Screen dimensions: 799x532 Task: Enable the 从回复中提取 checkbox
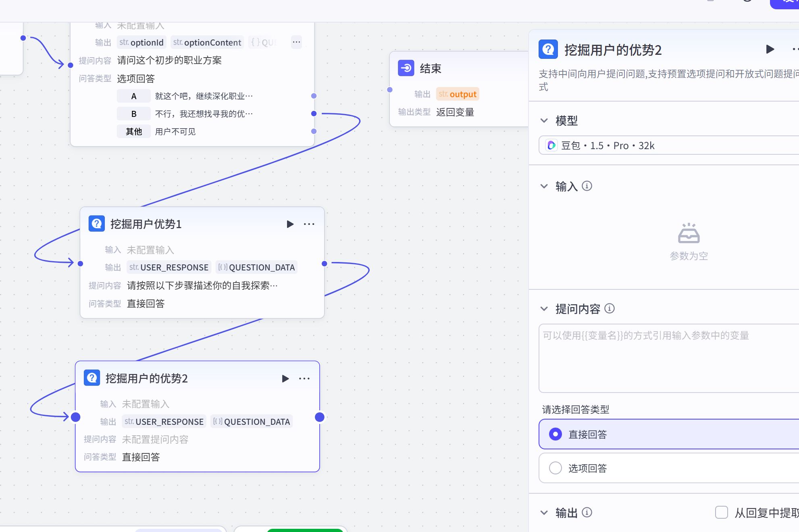(x=721, y=512)
